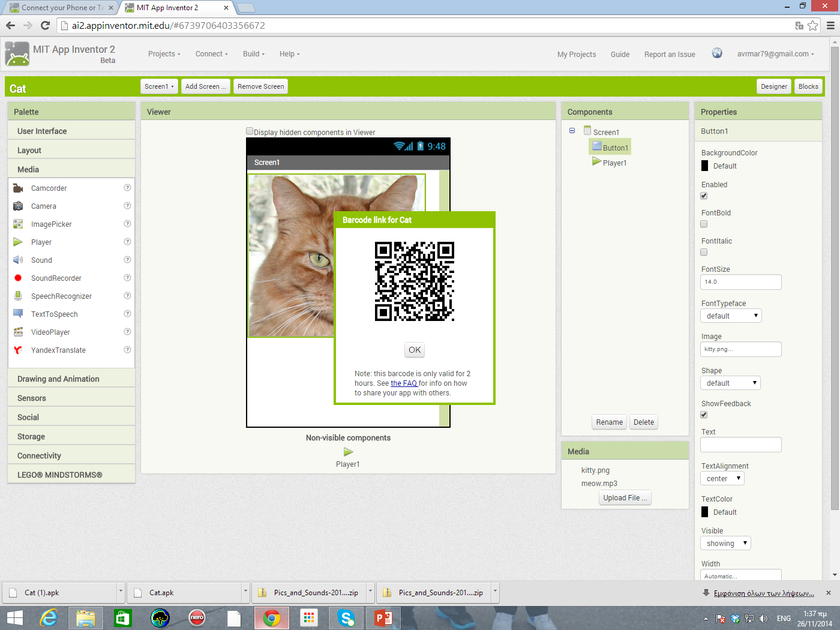Select the TextToSpeech icon
This screenshot has width=840, height=630.
[x=18, y=314]
